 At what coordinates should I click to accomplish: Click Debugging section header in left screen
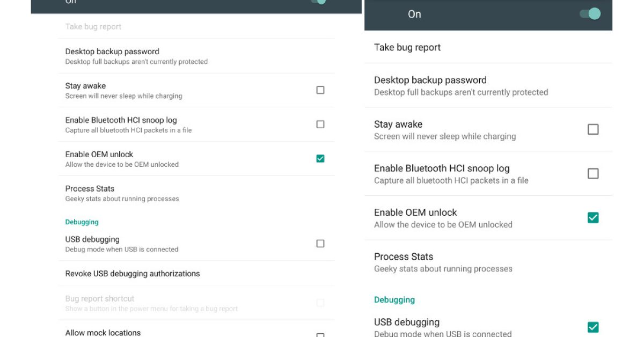pyautogui.click(x=82, y=222)
